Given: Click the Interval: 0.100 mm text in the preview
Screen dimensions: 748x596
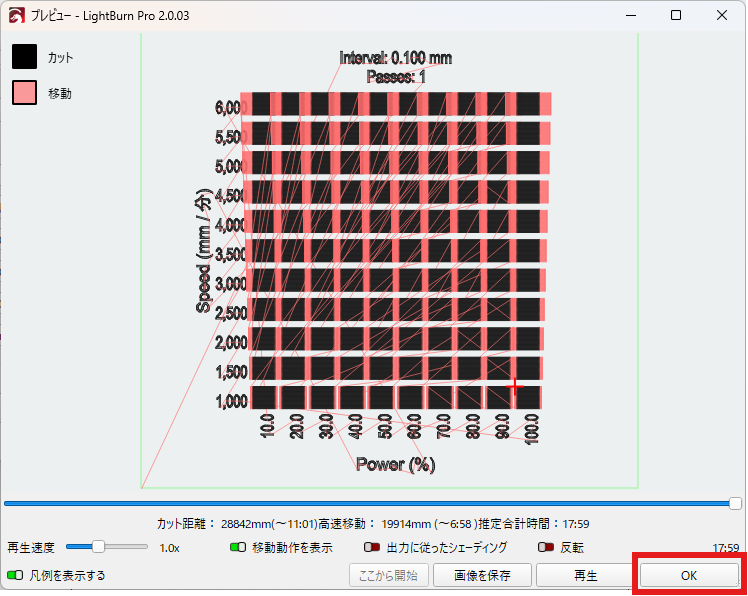Looking at the screenshot, I should tap(396, 58).
